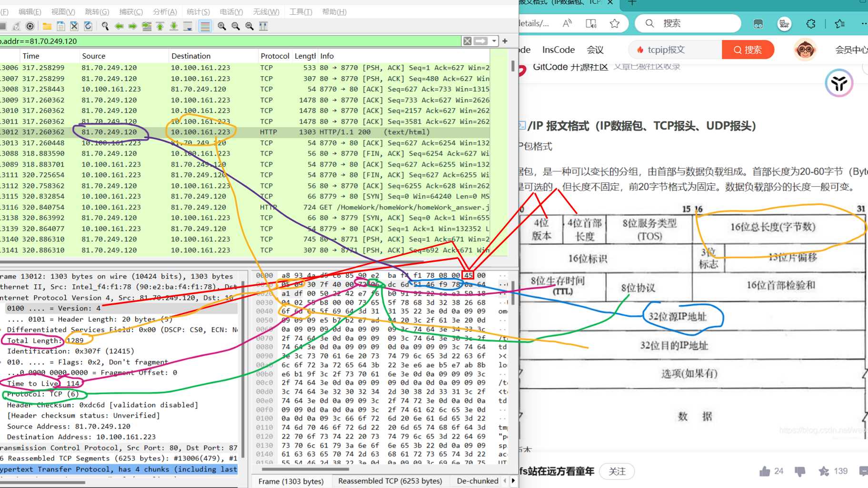Jump to last packet icon

[x=174, y=26]
